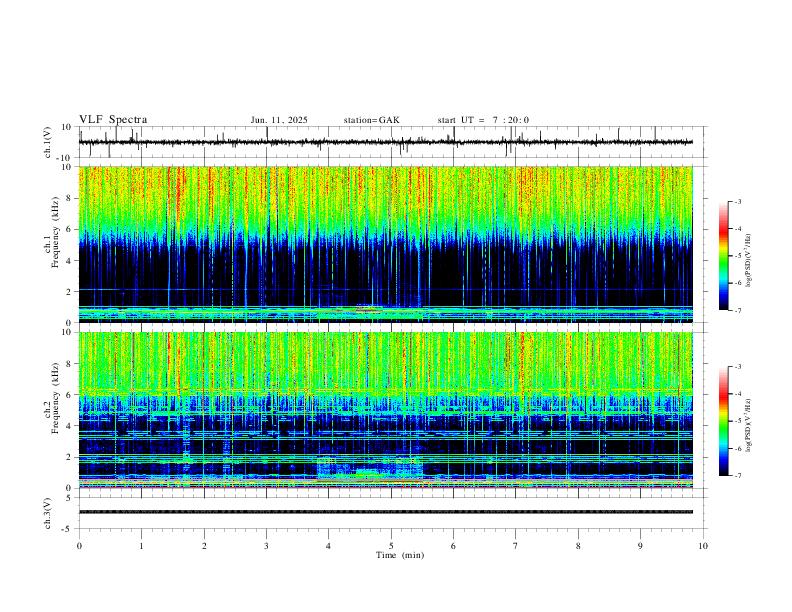Screen dimensions: 792x612
Task: Click inside the ch.1 spectrogram panel
Action: (x=385, y=244)
